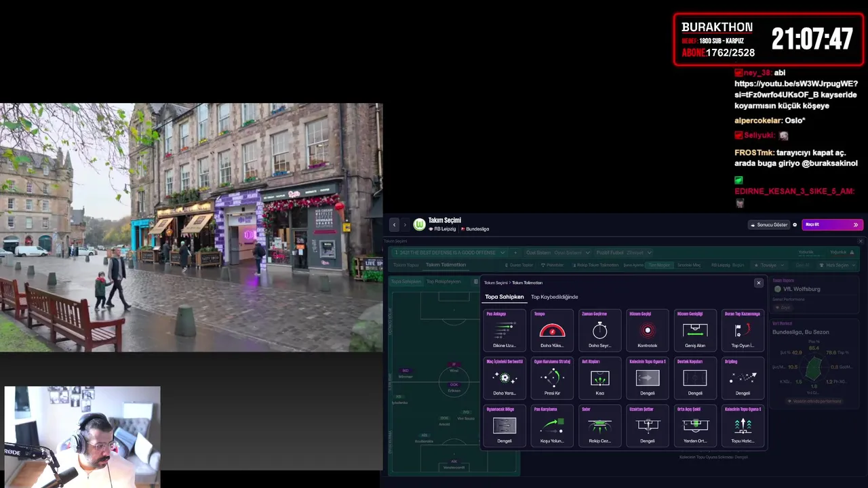Add a tactic with the plus button
Image resolution: width=868 pixels, height=488 pixels.
tap(515, 252)
